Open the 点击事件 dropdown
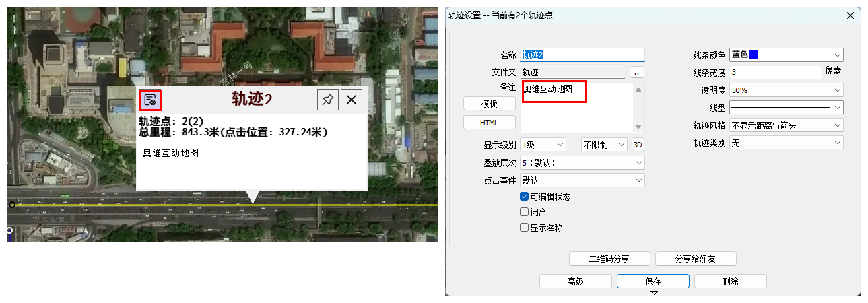 582,180
